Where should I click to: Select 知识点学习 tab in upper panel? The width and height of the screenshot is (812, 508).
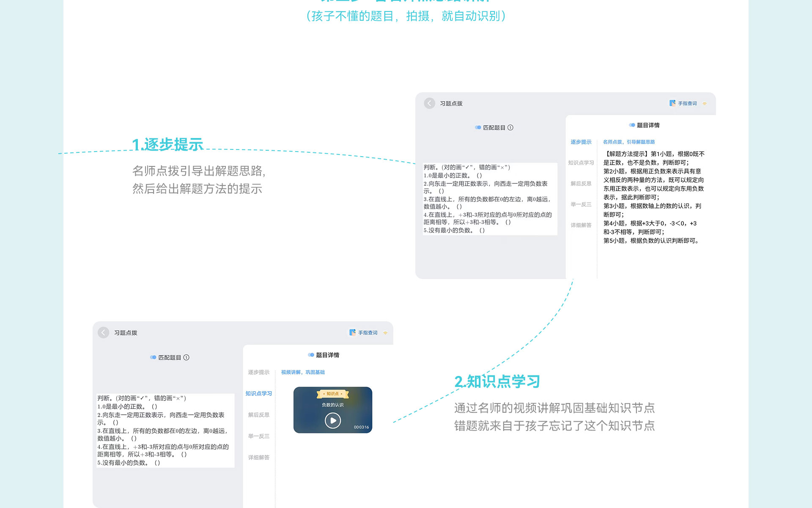click(581, 163)
